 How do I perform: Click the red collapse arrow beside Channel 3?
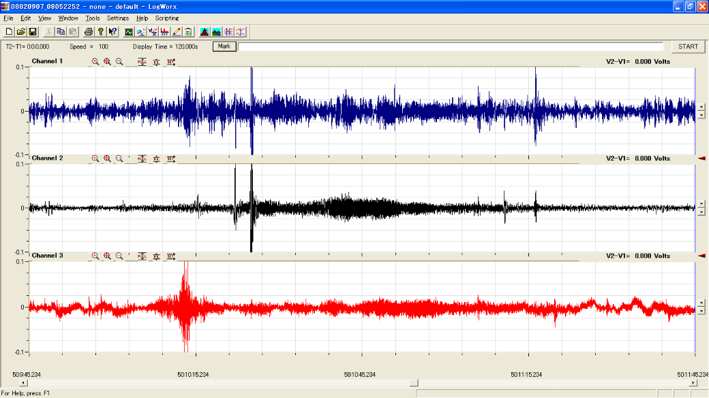pyautogui.click(x=702, y=256)
